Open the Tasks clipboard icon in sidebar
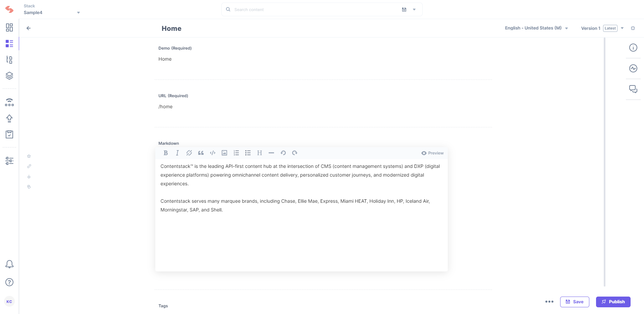 (x=9, y=134)
